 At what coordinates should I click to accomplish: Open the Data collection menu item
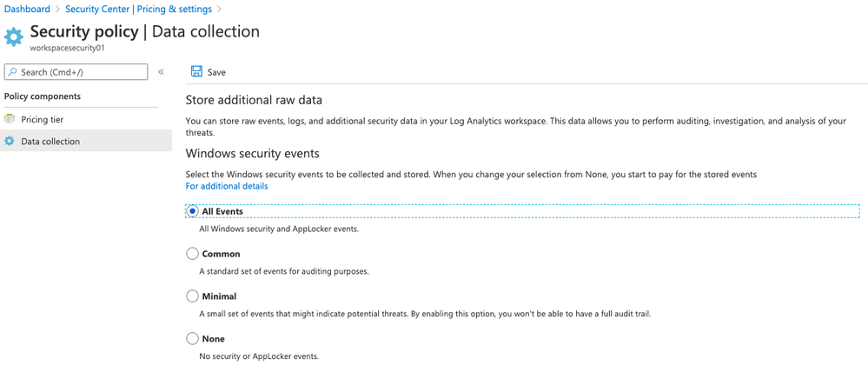click(x=50, y=141)
